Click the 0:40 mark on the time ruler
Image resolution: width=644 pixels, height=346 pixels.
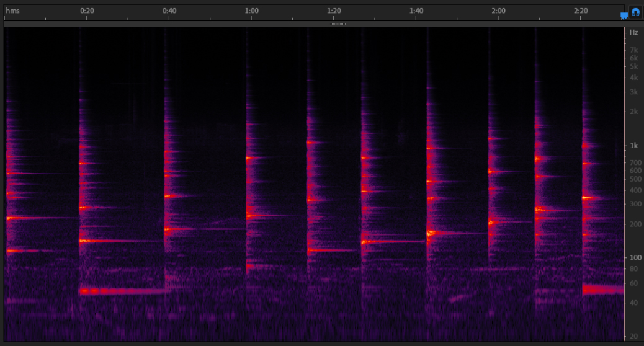[x=169, y=11]
